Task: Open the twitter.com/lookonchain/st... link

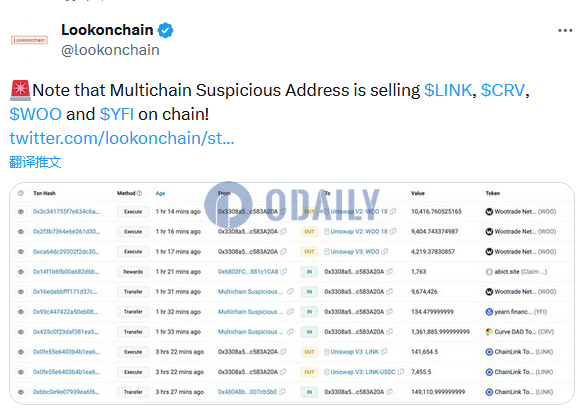Action: coord(122,138)
